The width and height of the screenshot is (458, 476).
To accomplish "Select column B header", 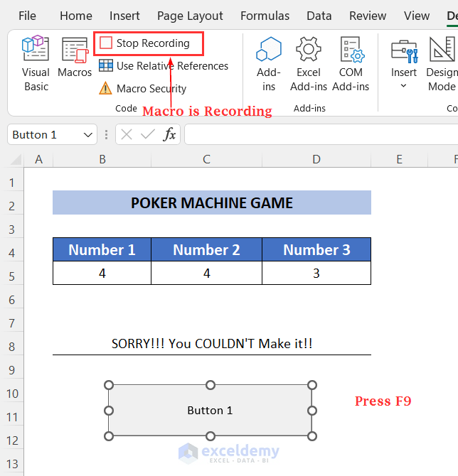I will [102, 159].
